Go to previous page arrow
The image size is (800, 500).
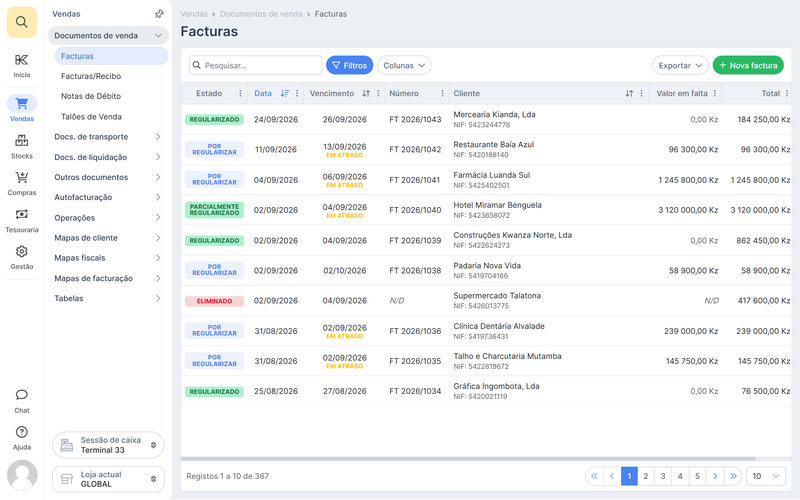pyautogui.click(x=612, y=476)
